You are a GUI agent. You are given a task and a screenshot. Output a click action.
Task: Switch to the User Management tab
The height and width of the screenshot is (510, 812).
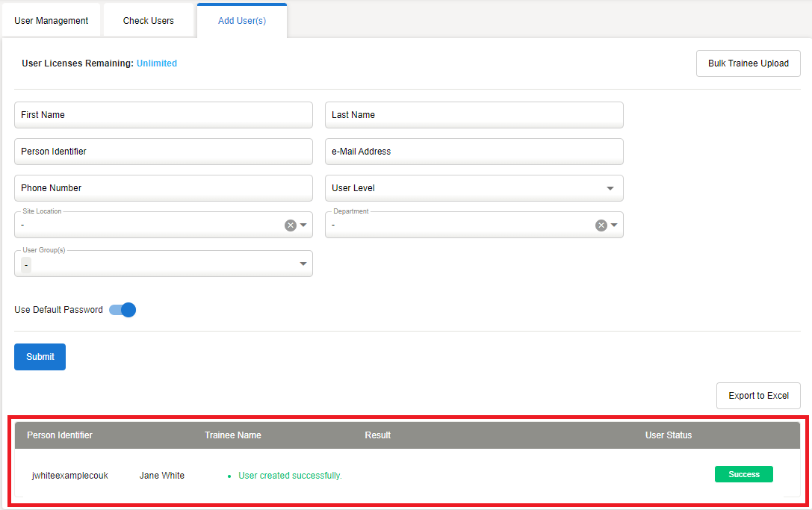(x=52, y=21)
